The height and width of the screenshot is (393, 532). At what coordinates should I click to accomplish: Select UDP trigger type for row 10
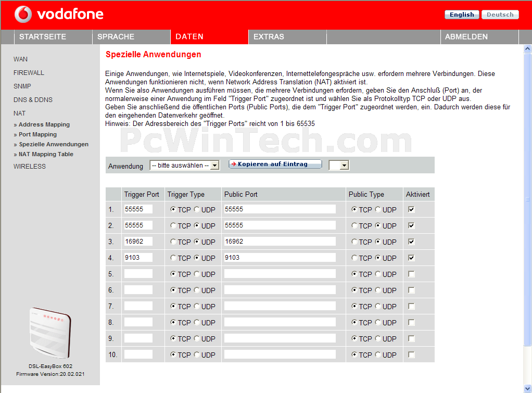(197, 354)
